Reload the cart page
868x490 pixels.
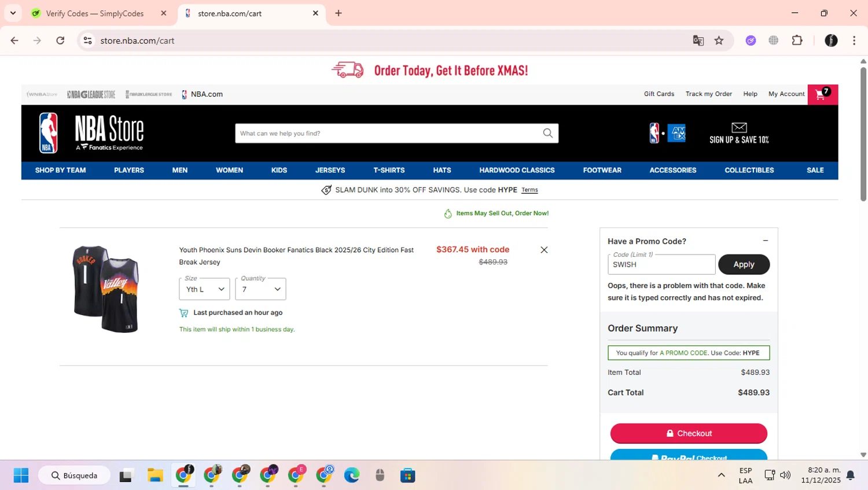[x=60, y=40]
